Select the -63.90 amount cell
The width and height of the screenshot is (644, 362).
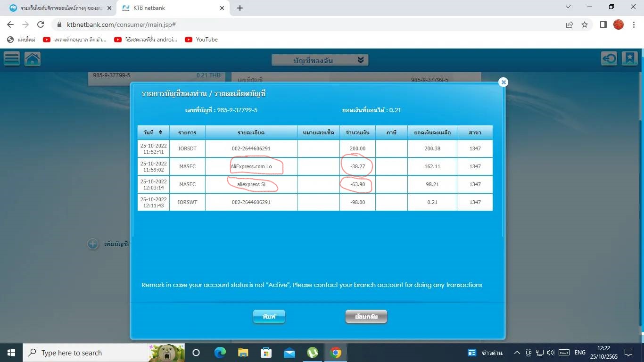(358, 184)
